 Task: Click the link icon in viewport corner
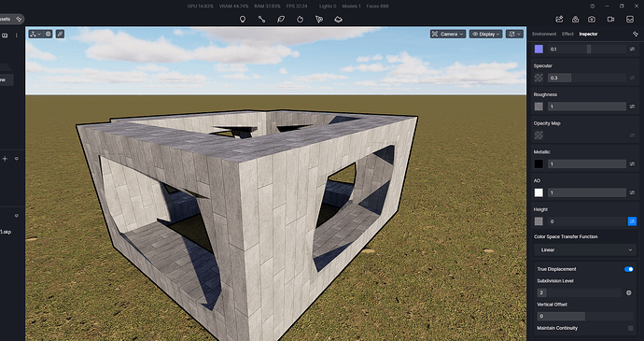(60, 35)
